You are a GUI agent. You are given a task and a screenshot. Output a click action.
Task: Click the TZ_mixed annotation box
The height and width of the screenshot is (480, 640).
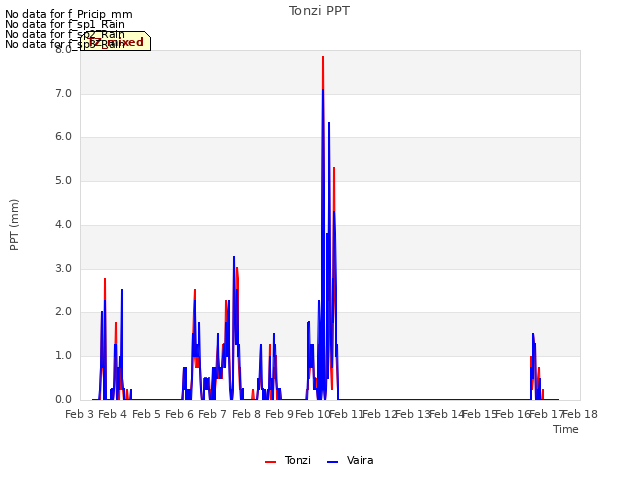116,41
